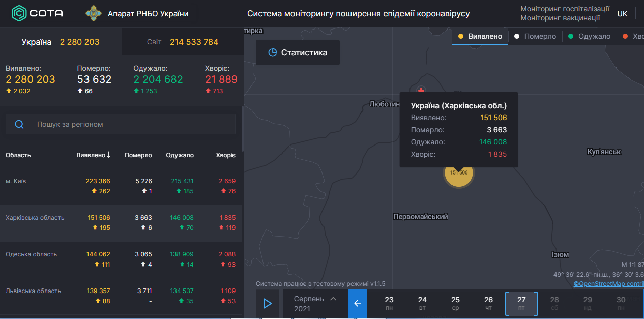Viewport: 644px width, 319px height.
Task: Select date 25 ср on the timeline
Action: 455,304
